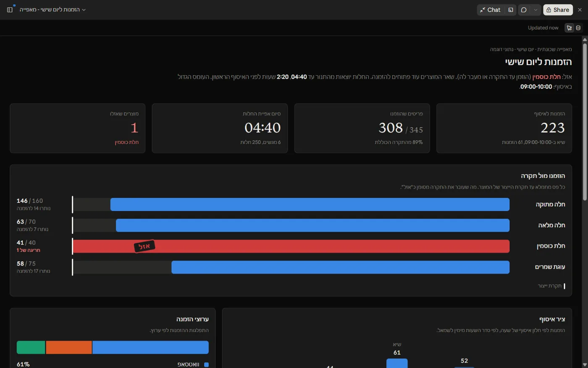Click the הזמנות לאיסוף 223 card
This screenshot has width=588, height=368.
pos(504,128)
